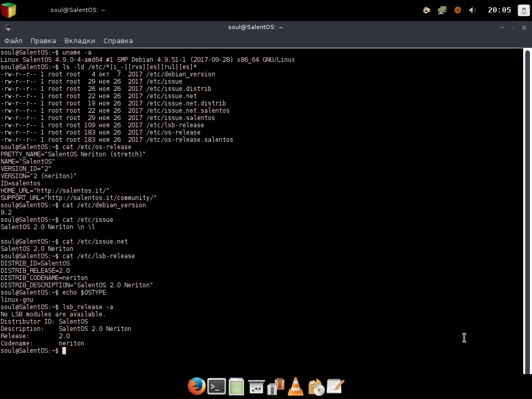Maximize the terminal window
The image size is (532, 399).
click(x=513, y=28)
